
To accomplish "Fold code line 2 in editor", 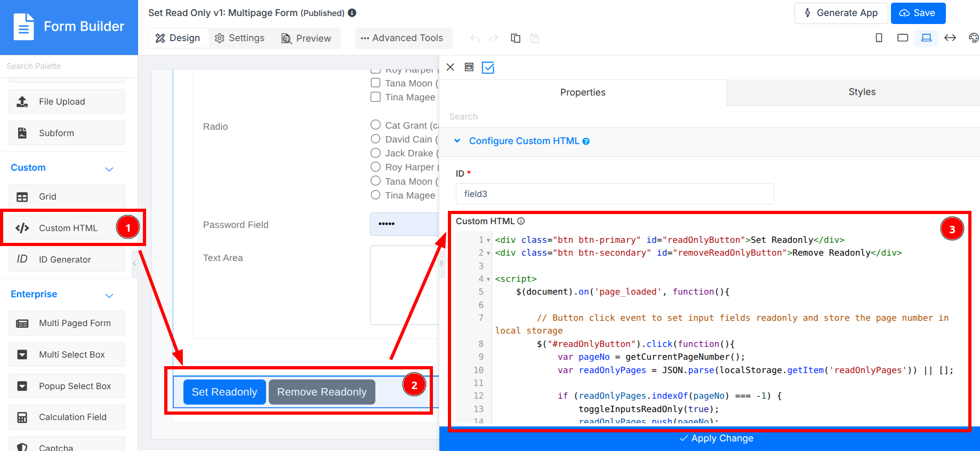I will click(x=488, y=253).
